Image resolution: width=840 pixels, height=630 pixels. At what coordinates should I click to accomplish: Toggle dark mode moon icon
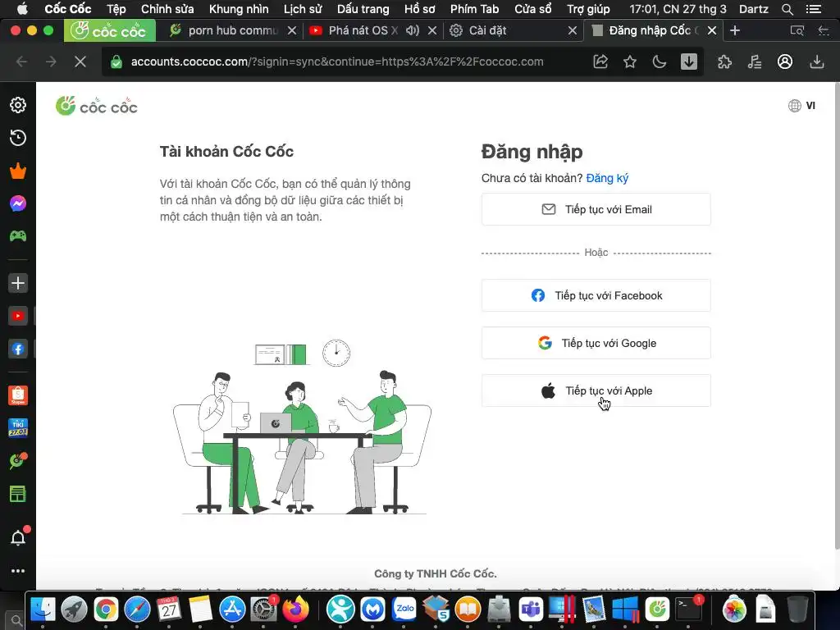[x=659, y=62]
